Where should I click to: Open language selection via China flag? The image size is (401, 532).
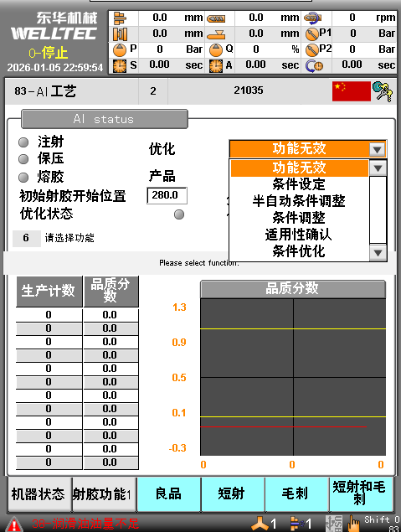351,91
